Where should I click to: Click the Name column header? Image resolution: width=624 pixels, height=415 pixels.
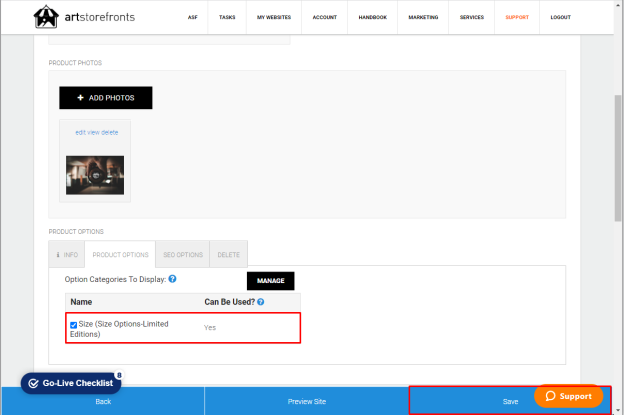(81, 302)
